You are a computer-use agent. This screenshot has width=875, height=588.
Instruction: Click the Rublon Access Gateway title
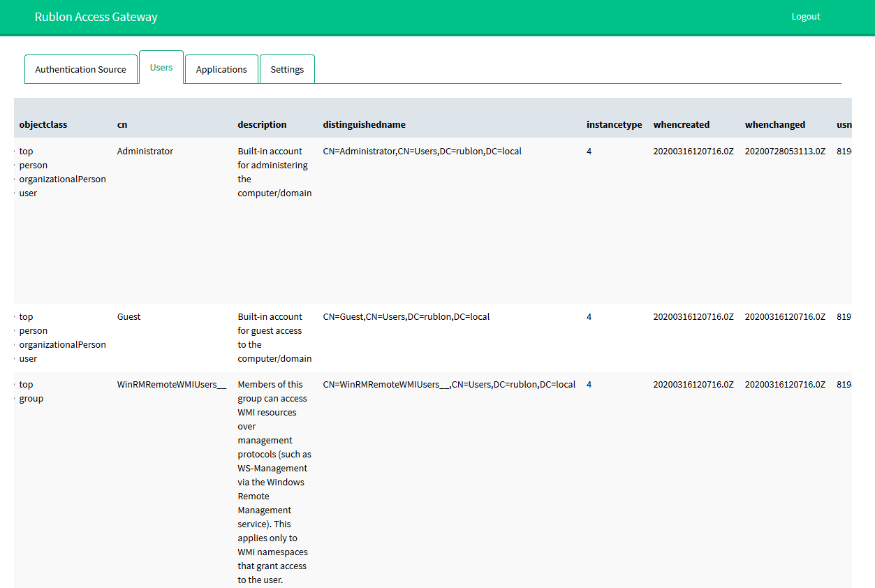click(x=96, y=17)
